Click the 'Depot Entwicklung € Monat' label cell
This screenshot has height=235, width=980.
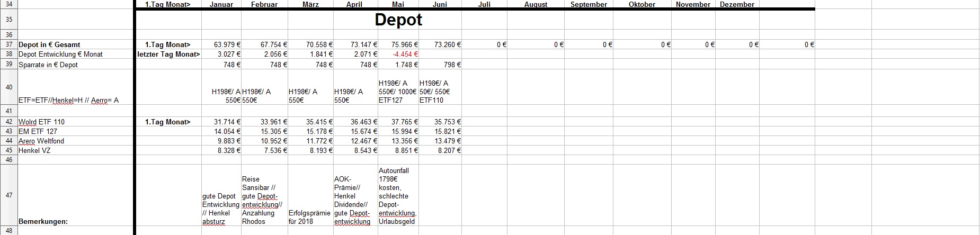coord(75,54)
